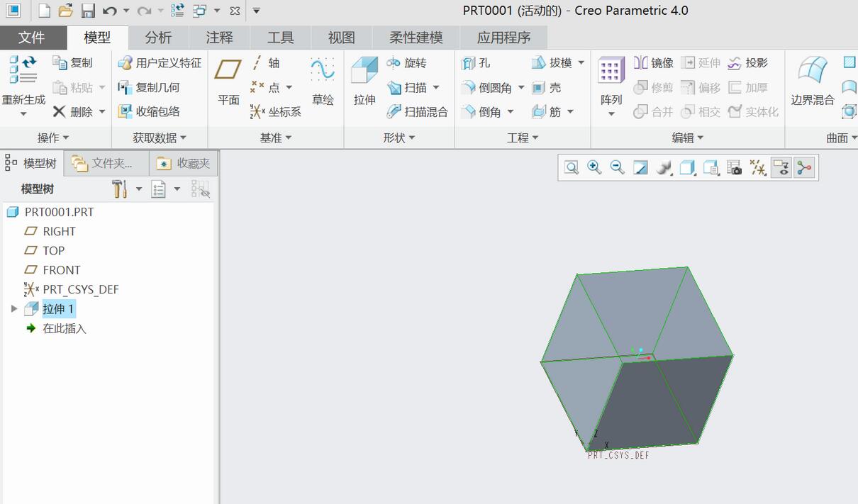The image size is (858, 504).
Task: Toggle the annotation display eye button
Action: click(x=781, y=167)
